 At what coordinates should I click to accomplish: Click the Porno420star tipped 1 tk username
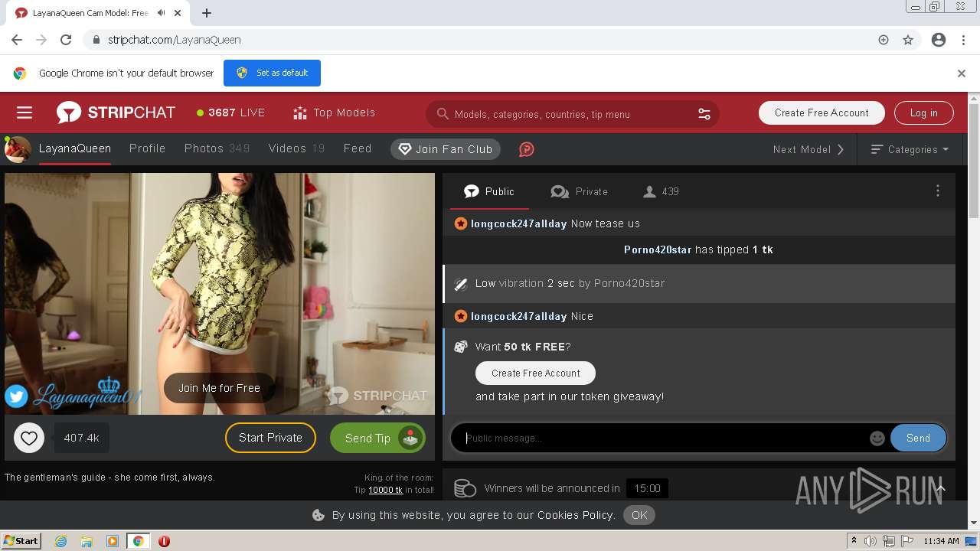[x=658, y=249]
